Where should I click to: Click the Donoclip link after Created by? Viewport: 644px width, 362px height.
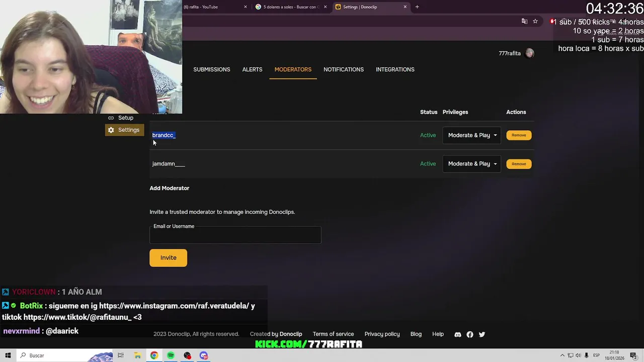tap(291, 334)
